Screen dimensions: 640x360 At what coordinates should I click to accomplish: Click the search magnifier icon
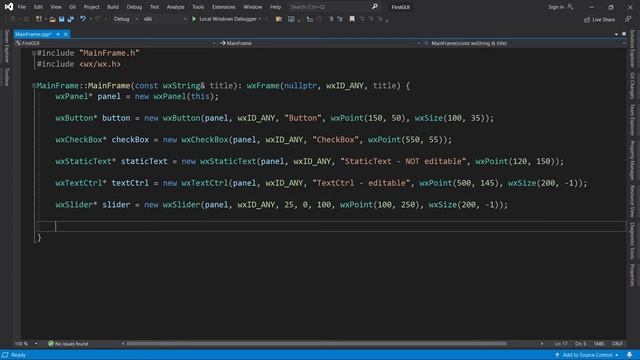(x=375, y=7)
